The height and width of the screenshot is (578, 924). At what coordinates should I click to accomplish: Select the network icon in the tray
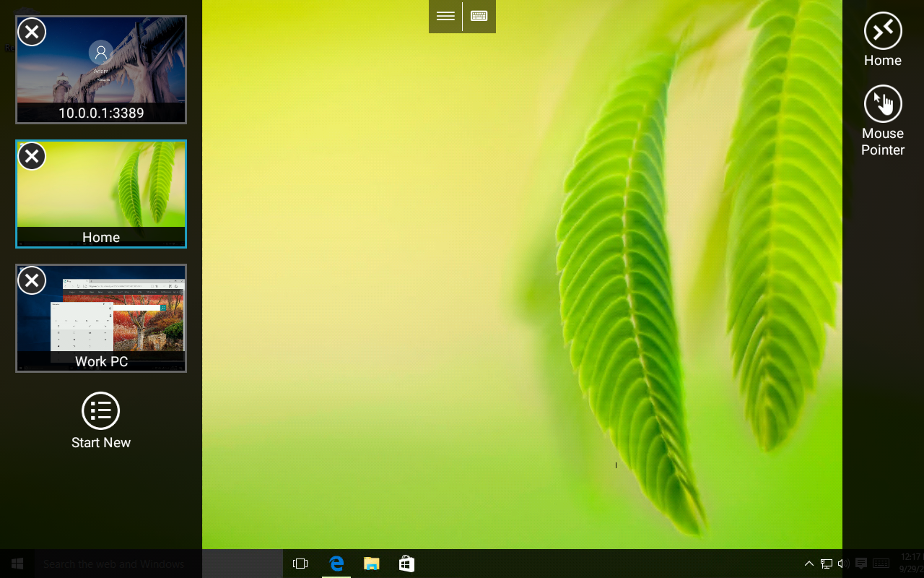(x=826, y=564)
